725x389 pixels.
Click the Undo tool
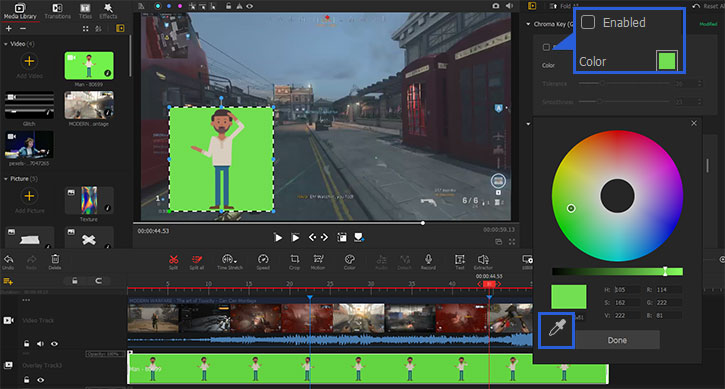tap(8, 262)
